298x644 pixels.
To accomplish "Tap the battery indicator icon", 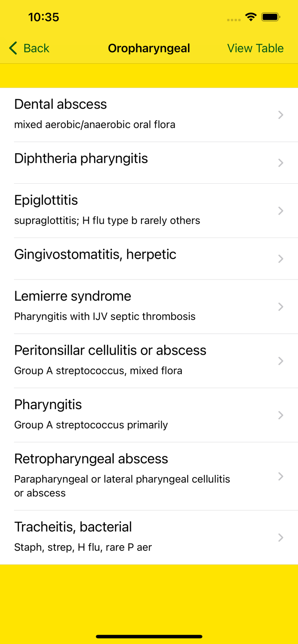I will click(271, 17).
